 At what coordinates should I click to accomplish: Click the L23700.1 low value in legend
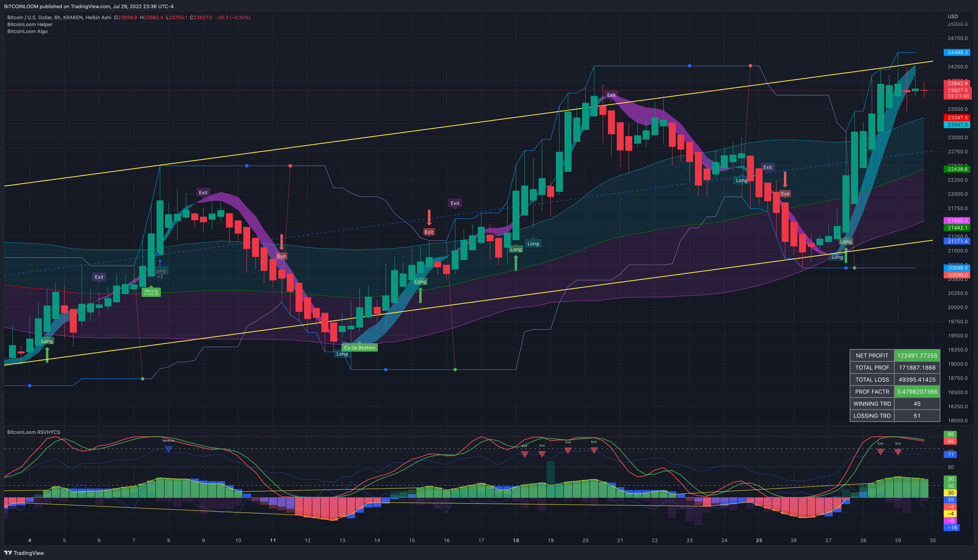tap(177, 17)
